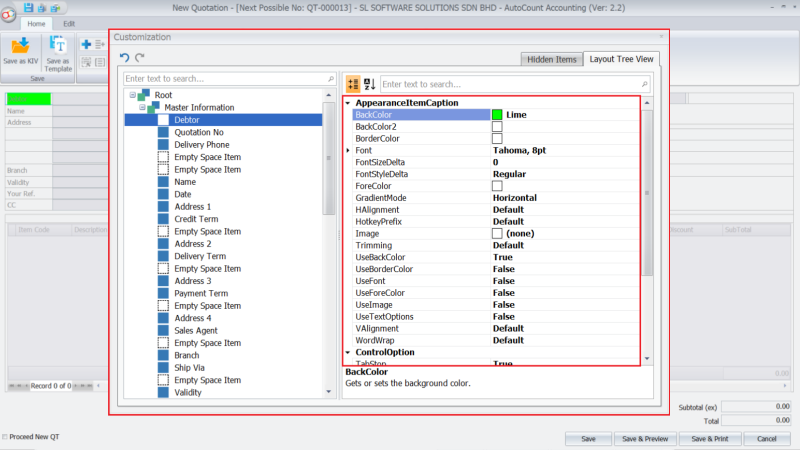This screenshot has width=800, height=450.
Task: Collapse the Root tree node
Action: 133,95
